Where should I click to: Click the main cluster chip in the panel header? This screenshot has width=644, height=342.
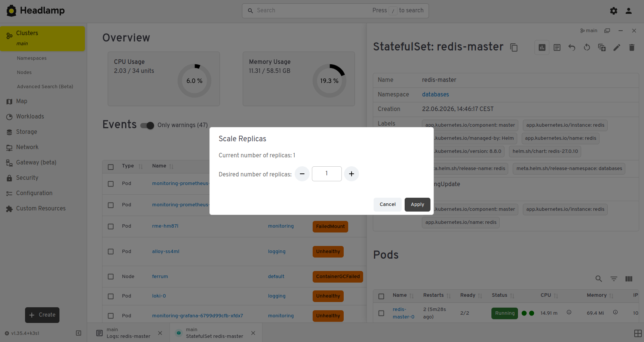coord(589,31)
